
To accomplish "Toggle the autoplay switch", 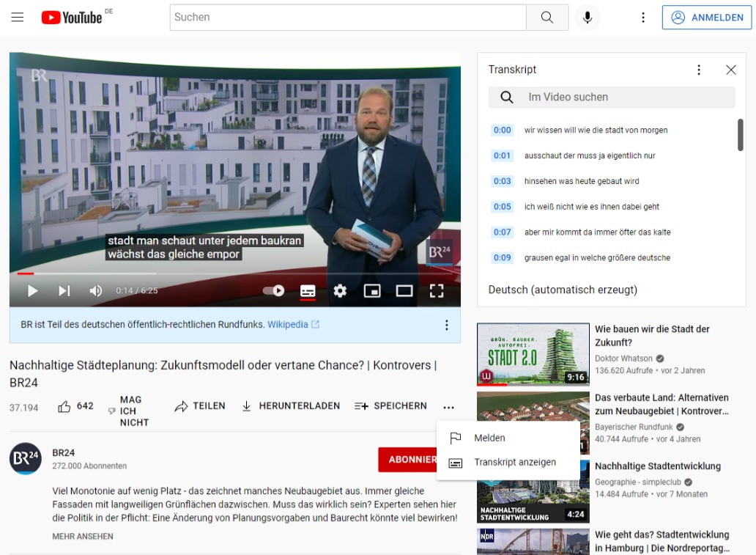I will point(274,290).
